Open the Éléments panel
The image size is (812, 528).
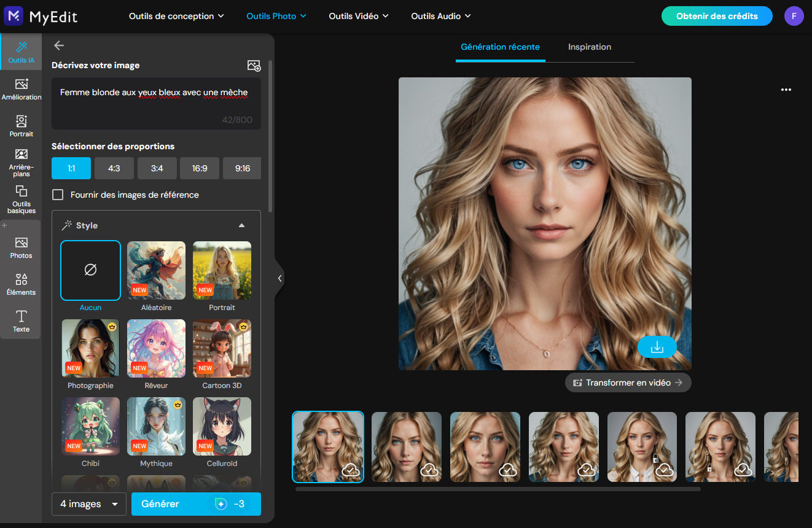click(21, 284)
